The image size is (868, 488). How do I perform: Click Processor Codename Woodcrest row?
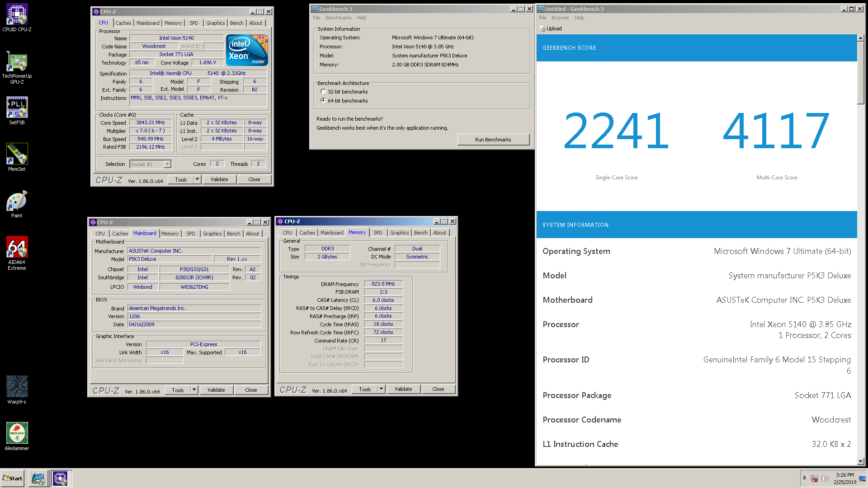[x=697, y=420]
